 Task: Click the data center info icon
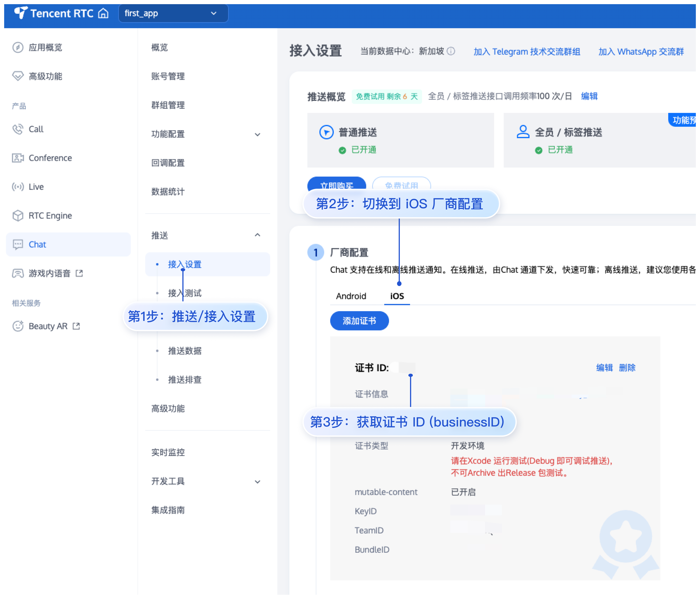451,51
